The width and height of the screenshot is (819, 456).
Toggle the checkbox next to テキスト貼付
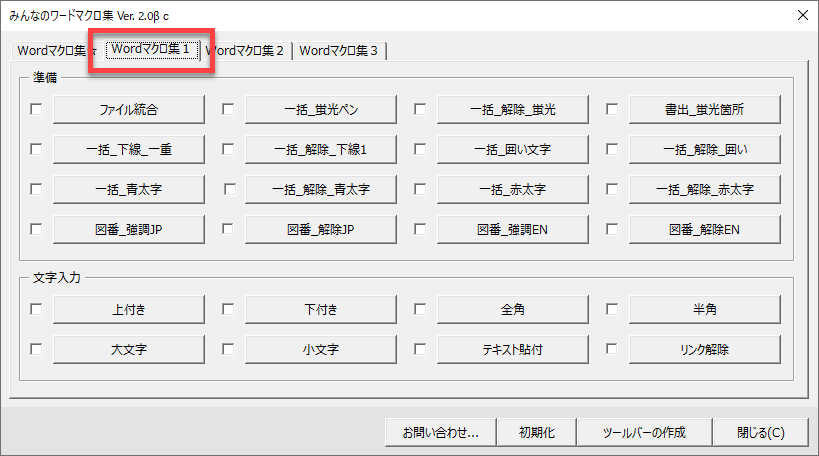click(420, 350)
